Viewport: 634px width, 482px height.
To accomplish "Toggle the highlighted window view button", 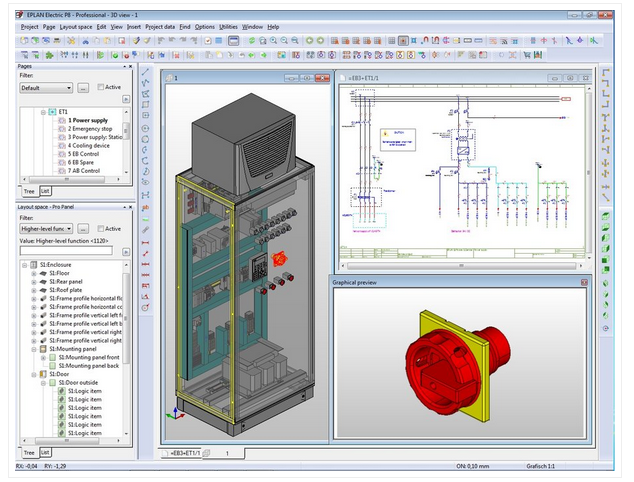I will [233, 40].
